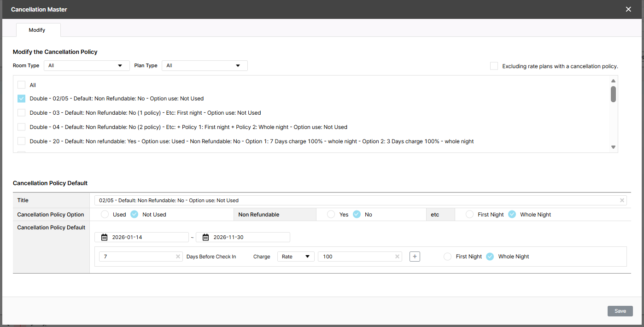The height and width of the screenshot is (327, 644).
Task: Open the Plan Type dropdown
Action: coord(205,65)
